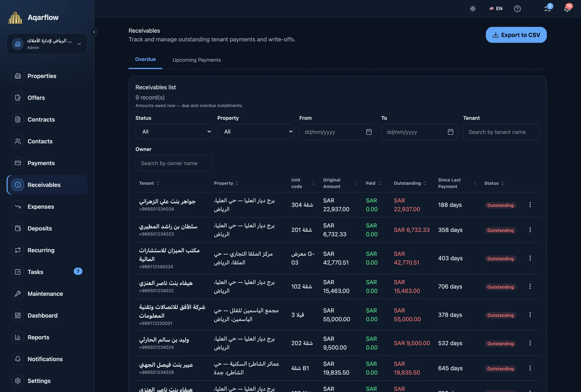This screenshot has width=581, height=392.
Task: Collapse the sidebar with the chevron button
Action: click(x=94, y=32)
